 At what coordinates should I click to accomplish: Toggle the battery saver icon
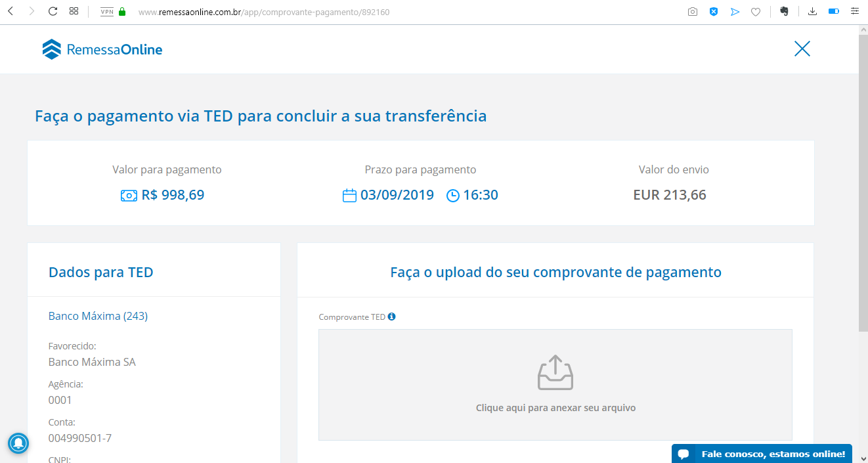pos(834,12)
